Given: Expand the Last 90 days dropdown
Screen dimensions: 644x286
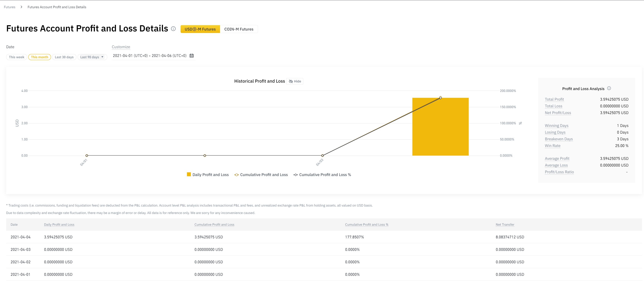Looking at the screenshot, I should 92,57.
